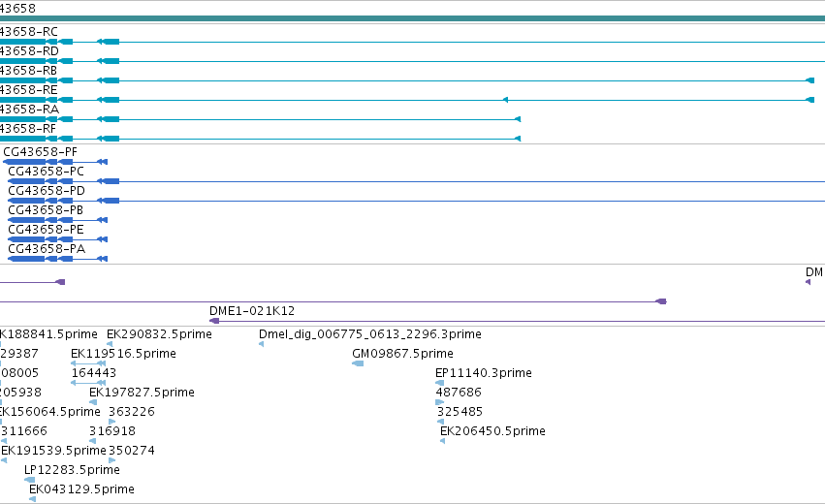This screenshot has width=825, height=504.
Task: Select the 43658-RA transcript label
Action: click(29, 110)
